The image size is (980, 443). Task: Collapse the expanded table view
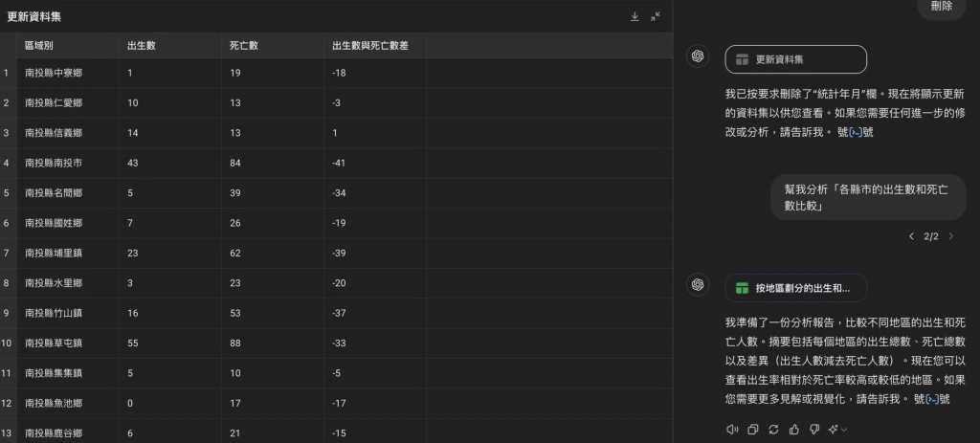click(x=655, y=17)
